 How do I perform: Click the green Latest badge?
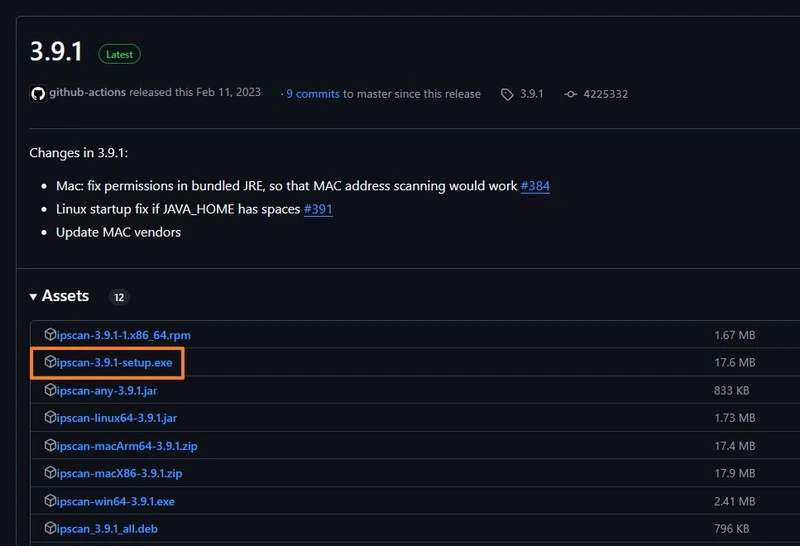tap(119, 54)
